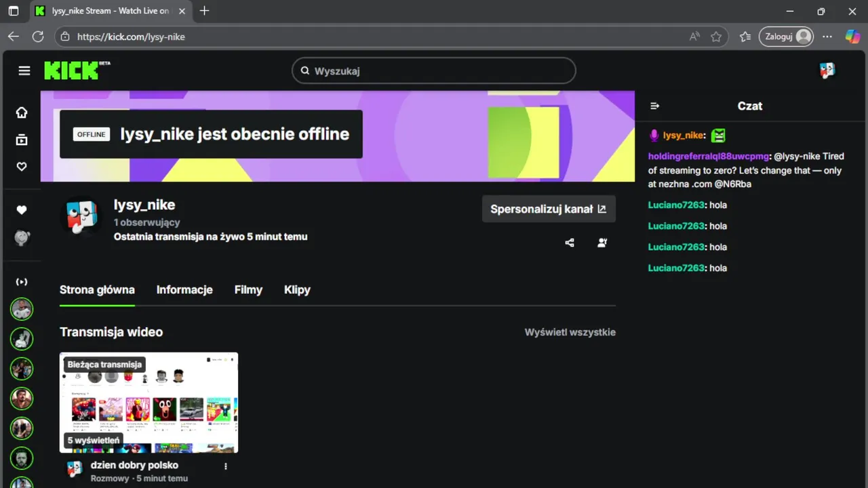Image resolution: width=868 pixels, height=488 pixels.
Task: Open the browser Favorites list icon
Action: pyautogui.click(x=745, y=37)
